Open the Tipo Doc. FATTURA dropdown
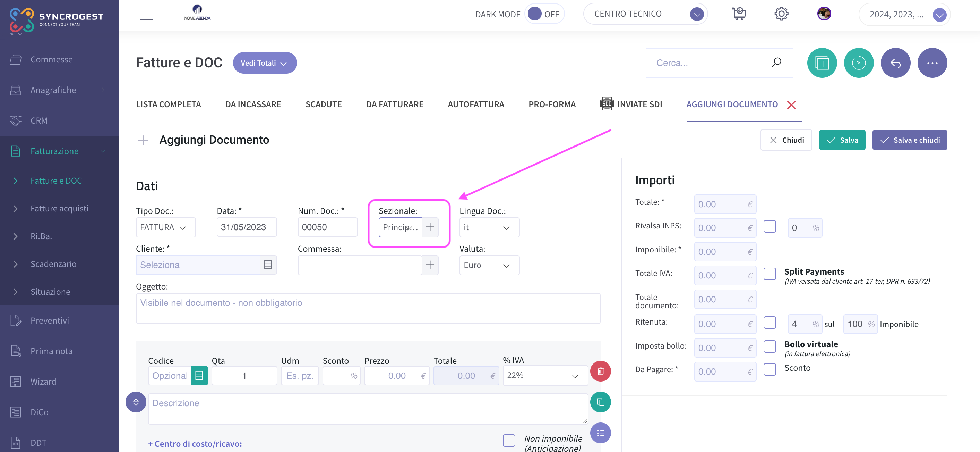Image resolution: width=980 pixels, height=452 pixels. (165, 227)
